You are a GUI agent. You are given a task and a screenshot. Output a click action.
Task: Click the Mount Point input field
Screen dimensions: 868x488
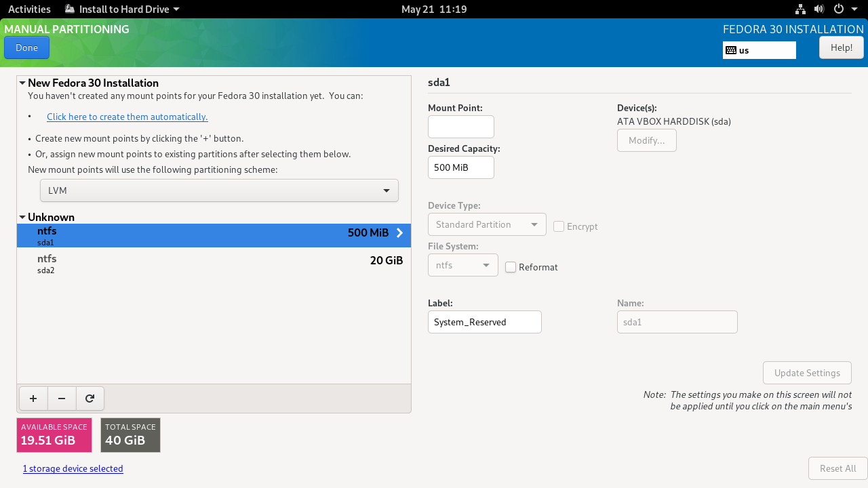pos(461,127)
